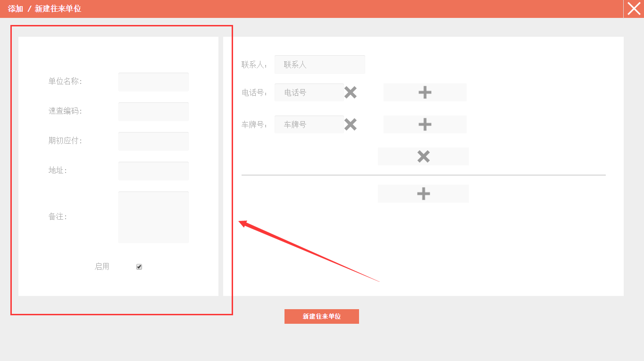The width and height of the screenshot is (644, 361).
Task: Toggle the 启用 checkbox
Action: point(139,267)
